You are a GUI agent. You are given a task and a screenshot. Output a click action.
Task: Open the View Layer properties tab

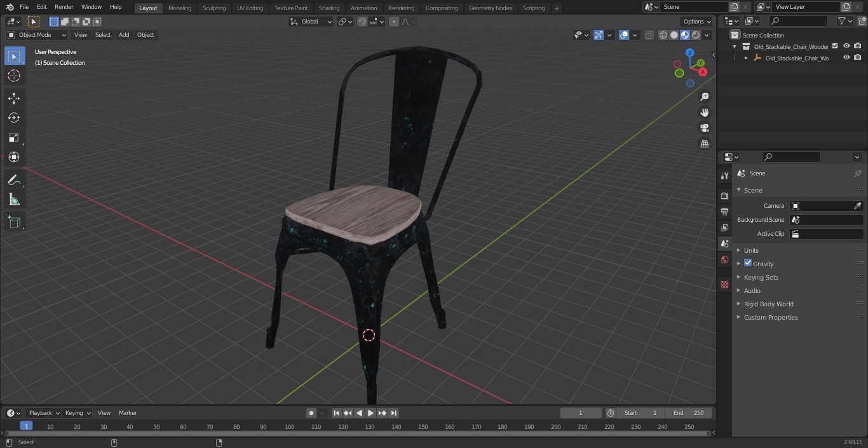pyautogui.click(x=724, y=227)
